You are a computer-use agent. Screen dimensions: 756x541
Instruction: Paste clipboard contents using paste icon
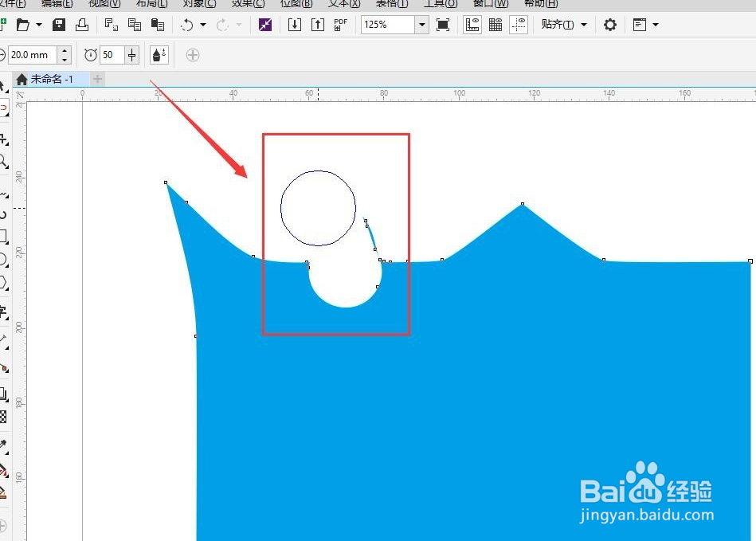click(x=158, y=25)
